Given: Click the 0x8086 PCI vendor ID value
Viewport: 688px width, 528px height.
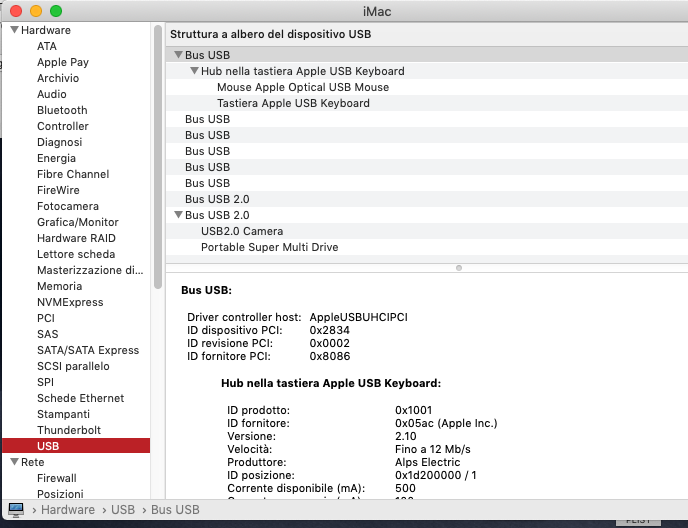Looking at the screenshot, I should [330, 356].
